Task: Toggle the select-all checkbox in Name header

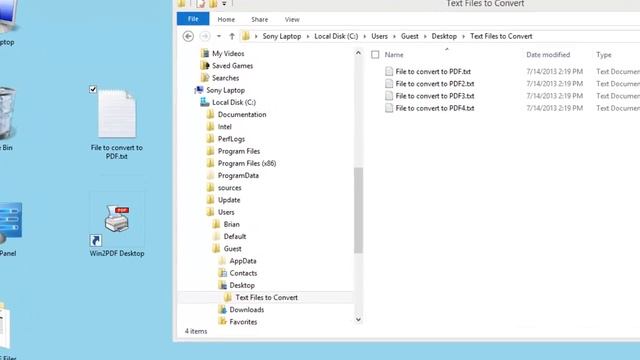Action: pyautogui.click(x=375, y=55)
